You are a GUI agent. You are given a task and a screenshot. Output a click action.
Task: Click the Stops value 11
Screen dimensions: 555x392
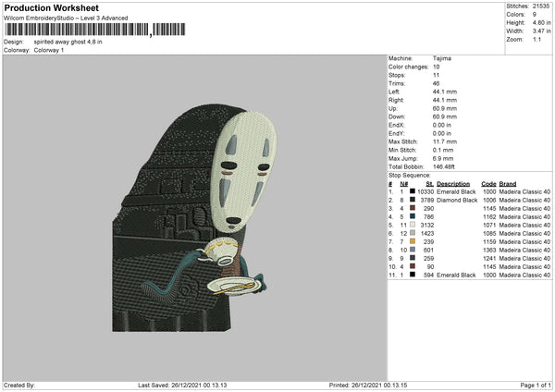click(x=436, y=75)
